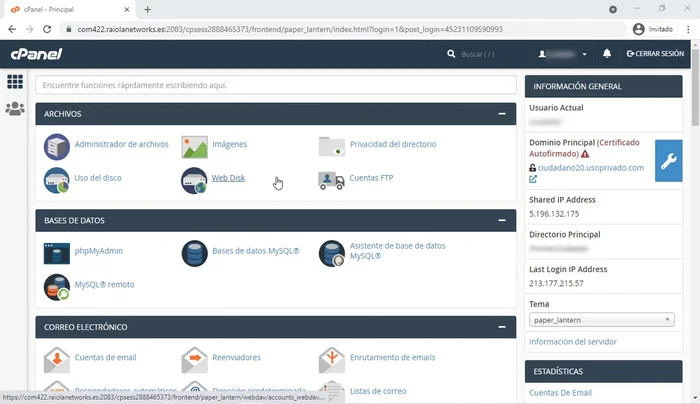The image size is (700, 404).
Task: Open Información del servidor link
Action: pos(573,342)
